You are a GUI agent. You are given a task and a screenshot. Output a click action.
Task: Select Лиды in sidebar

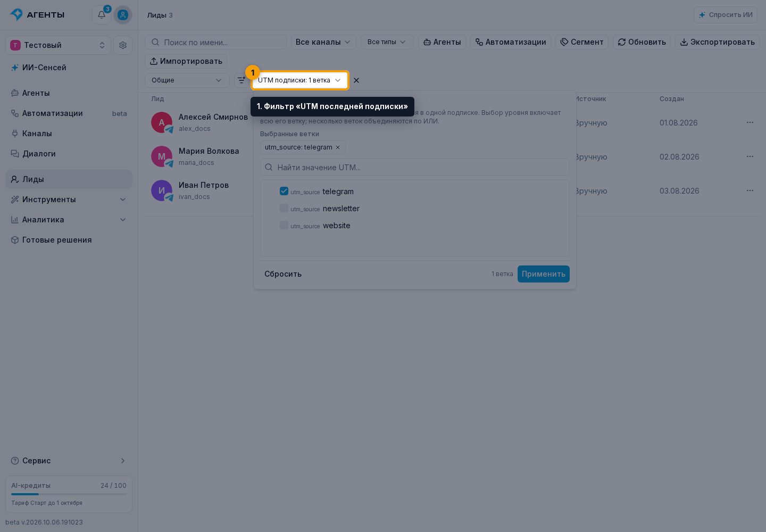pos(69,179)
